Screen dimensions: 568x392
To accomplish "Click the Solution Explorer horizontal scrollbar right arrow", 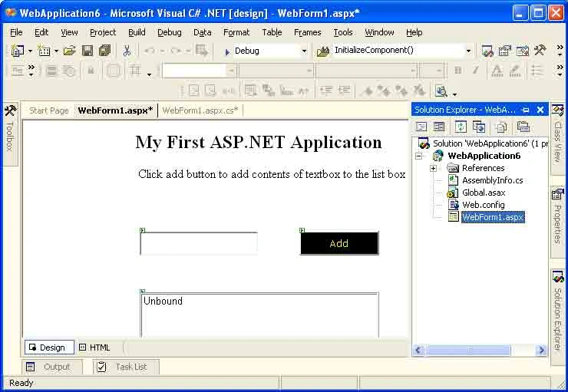I will pos(542,350).
